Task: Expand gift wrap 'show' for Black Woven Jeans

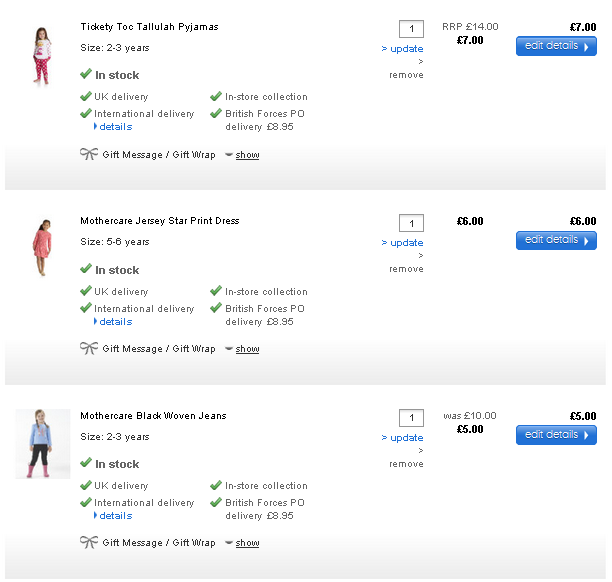Action: pyautogui.click(x=247, y=543)
